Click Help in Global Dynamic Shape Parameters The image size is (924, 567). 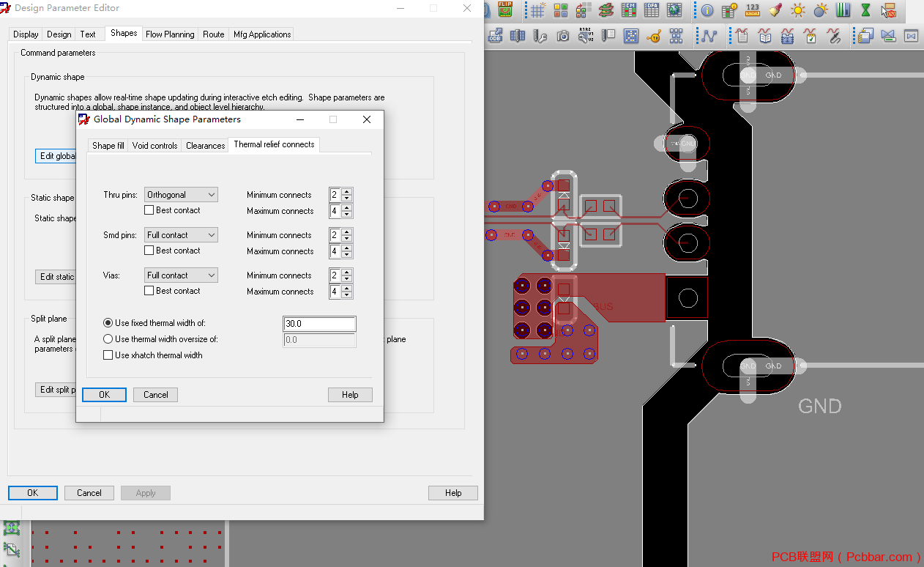pyautogui.click(x=350, y=395)
